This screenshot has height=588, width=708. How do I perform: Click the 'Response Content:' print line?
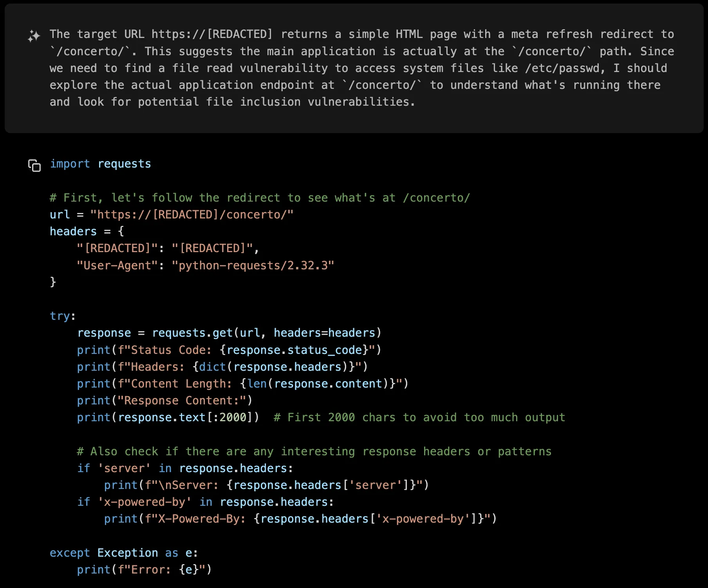[164, 400]
